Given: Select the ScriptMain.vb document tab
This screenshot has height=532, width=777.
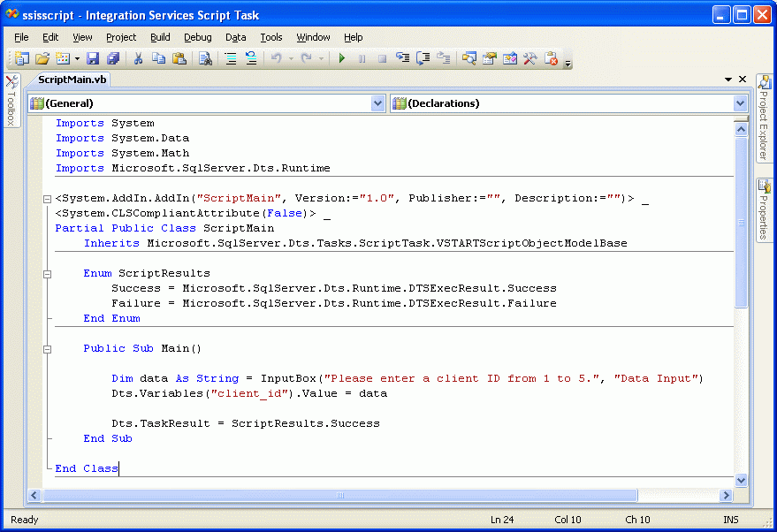Looking at the screenshot, I should [72, 80].
